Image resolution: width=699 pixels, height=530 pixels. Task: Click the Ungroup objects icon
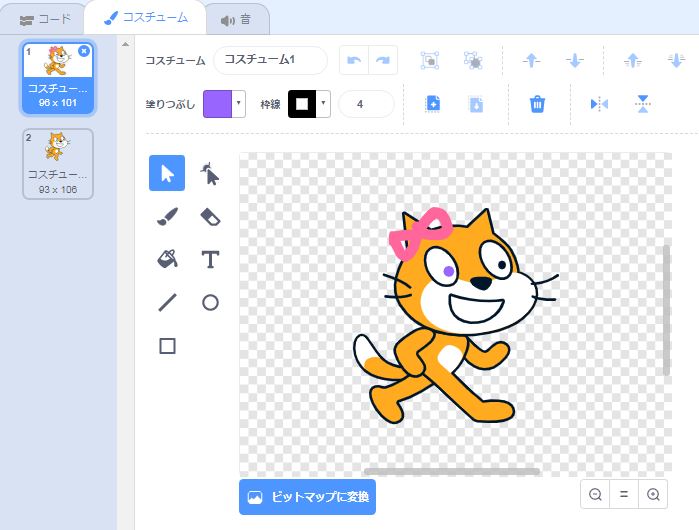473,60
